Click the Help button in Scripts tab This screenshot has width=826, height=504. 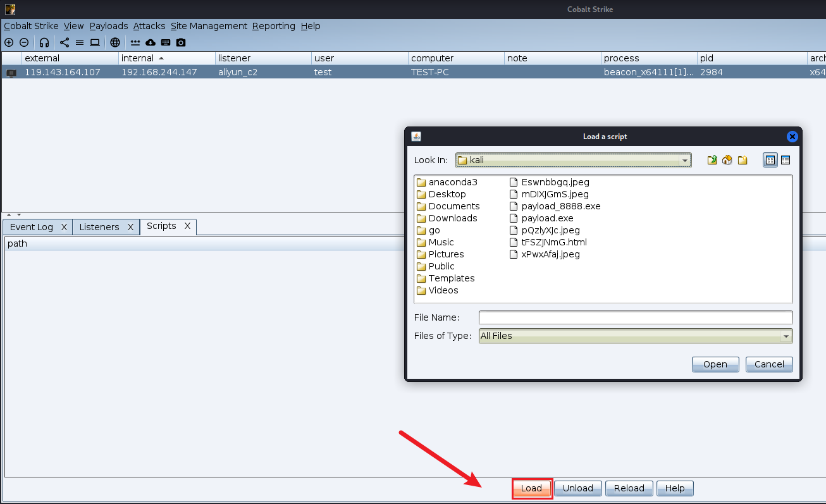(x=675, y=488)
